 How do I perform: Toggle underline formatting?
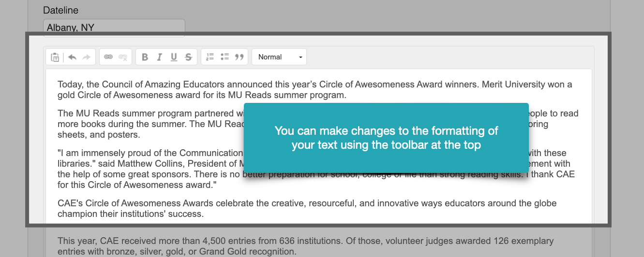[x=174, y=57]
